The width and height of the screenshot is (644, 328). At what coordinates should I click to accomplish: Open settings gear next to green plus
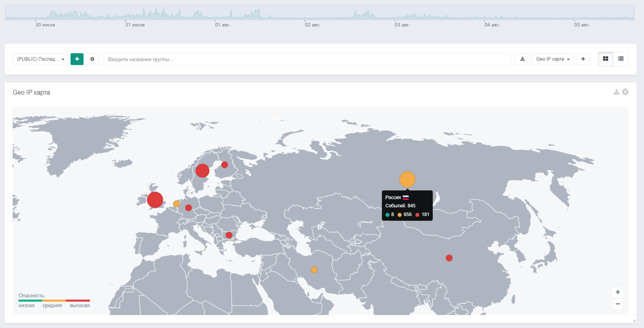point(92,59)
